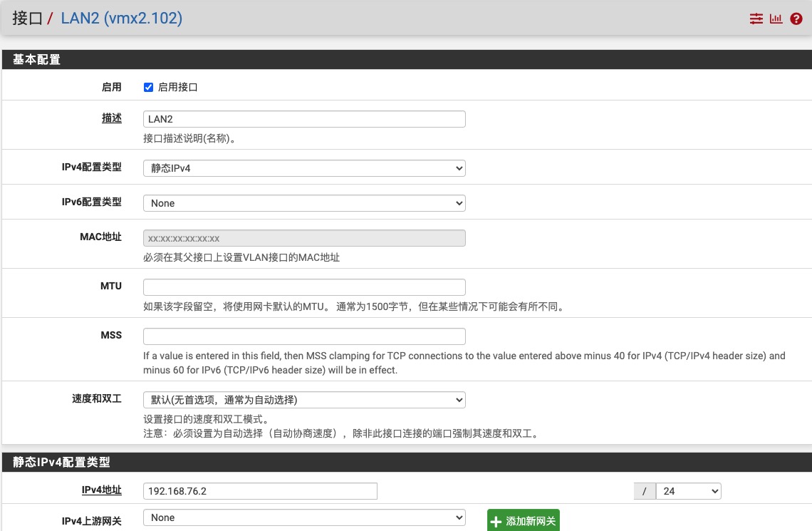Open the 速度和双工 dropdown
812x531 pixels.
[x=304, y=400]
